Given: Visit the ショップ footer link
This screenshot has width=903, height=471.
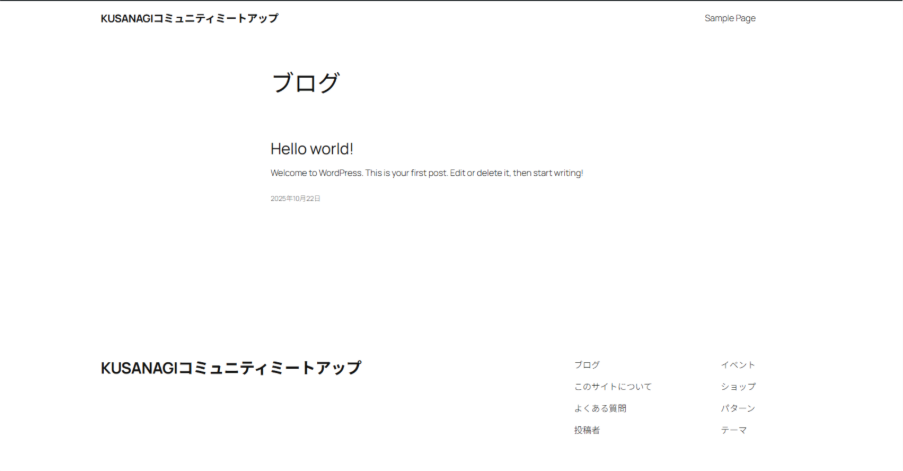Looking at the screenshot, I should (738, 387).
